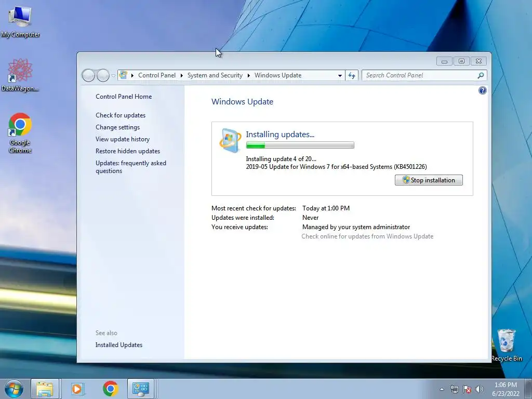
Task: Go to Control Panel Home
Action: click(x=124, y=96)
